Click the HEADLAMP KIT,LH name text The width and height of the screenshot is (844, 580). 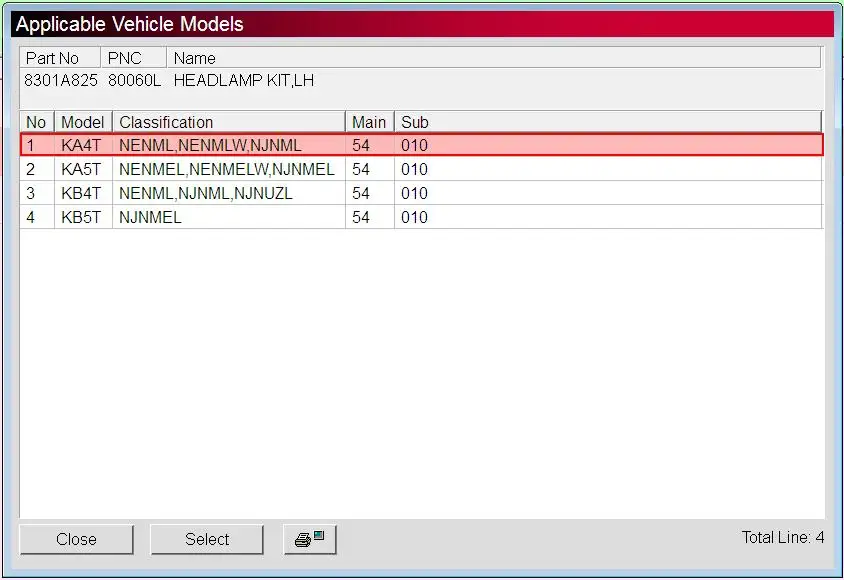coord(244,81)
